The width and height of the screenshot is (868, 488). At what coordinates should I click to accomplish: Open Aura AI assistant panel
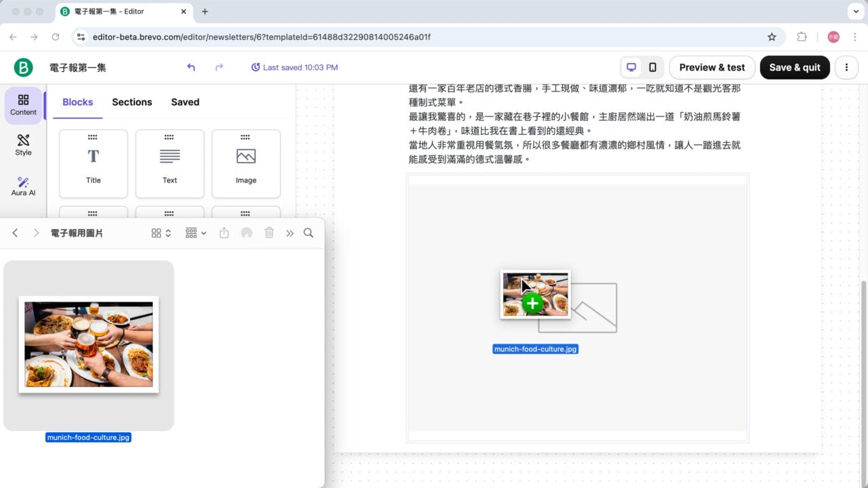coord(23,186)
